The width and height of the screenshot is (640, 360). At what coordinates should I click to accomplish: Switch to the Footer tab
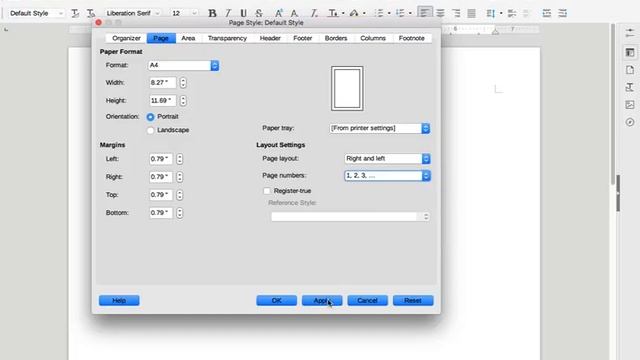302,38
